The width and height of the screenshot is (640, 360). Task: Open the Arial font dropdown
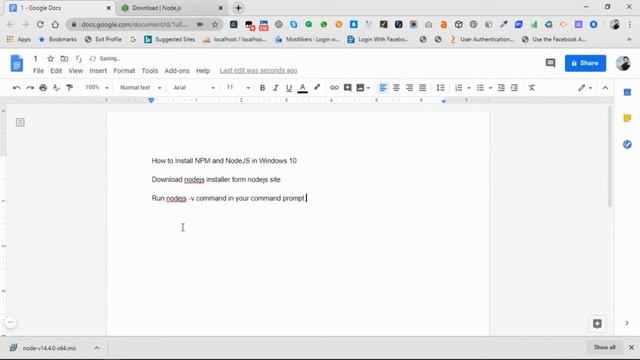[x=194, y=88]
